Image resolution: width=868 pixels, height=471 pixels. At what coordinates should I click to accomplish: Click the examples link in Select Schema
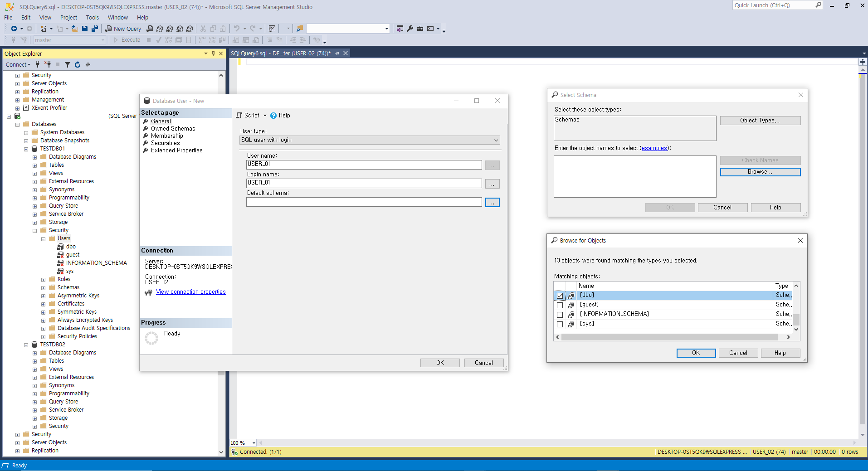(x=654, y=148)
